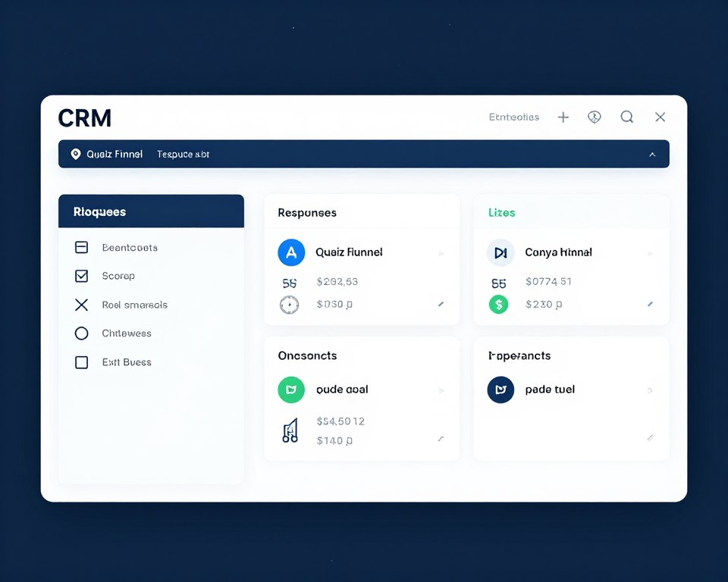Click the clock icon beside $060 value
The height and width of the screenshot is (582, 728).
[290, 305]
